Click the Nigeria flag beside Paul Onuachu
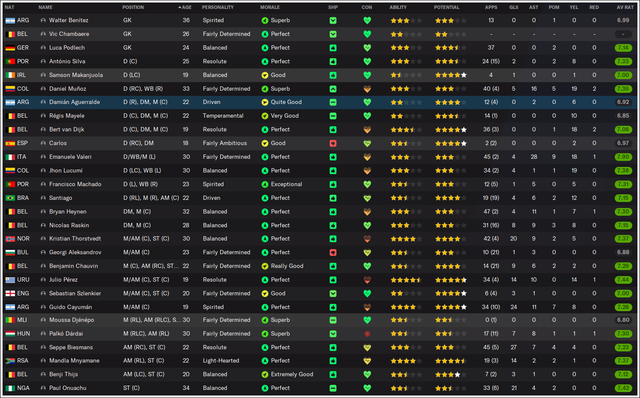The height and width of the screenshot is (398, 640). pyautogui.click(x=10, y=388)
